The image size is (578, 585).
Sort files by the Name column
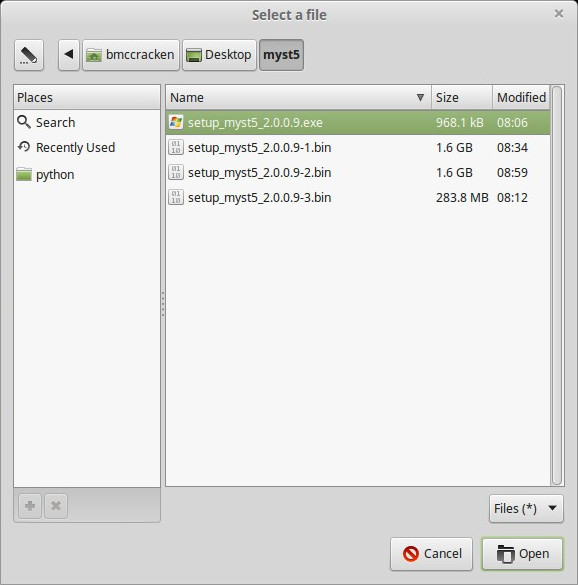(299, 97)
